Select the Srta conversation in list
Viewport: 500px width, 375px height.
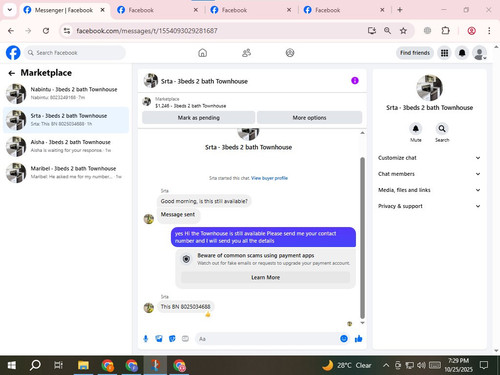pyautogui.click(x=66, y=120)
